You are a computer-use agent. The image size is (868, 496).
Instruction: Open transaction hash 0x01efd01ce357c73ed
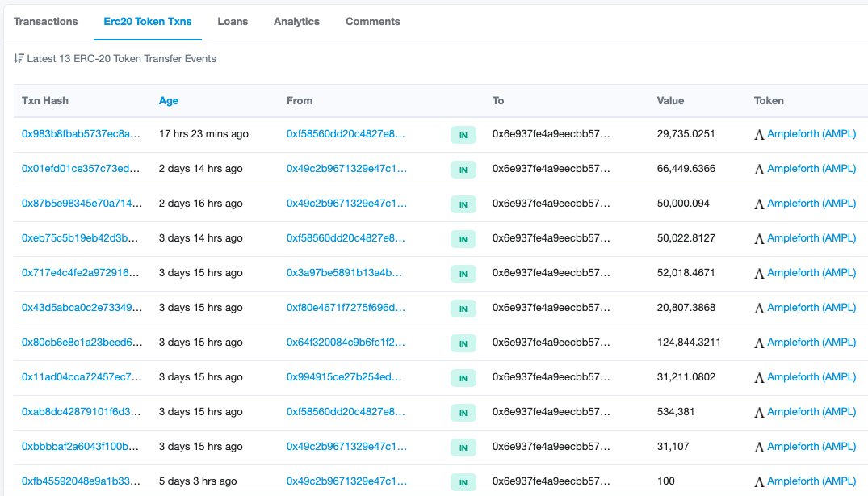tap(81, 169)
